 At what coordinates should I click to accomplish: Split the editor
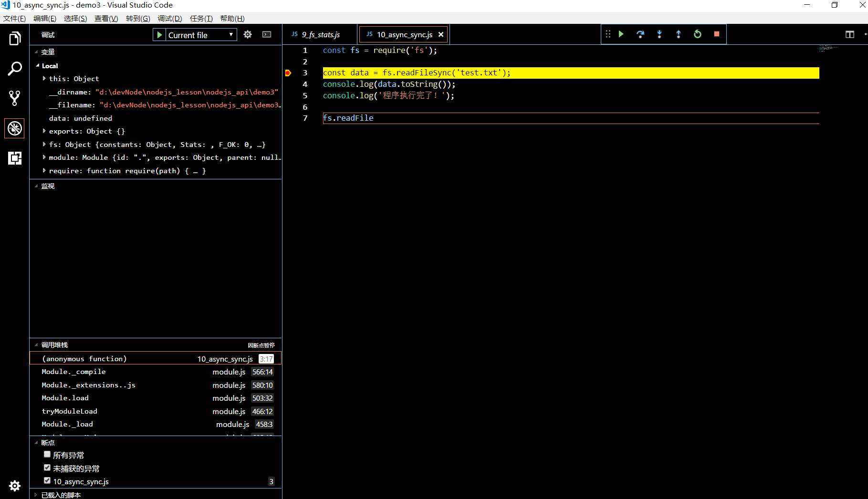coord(850,34)
